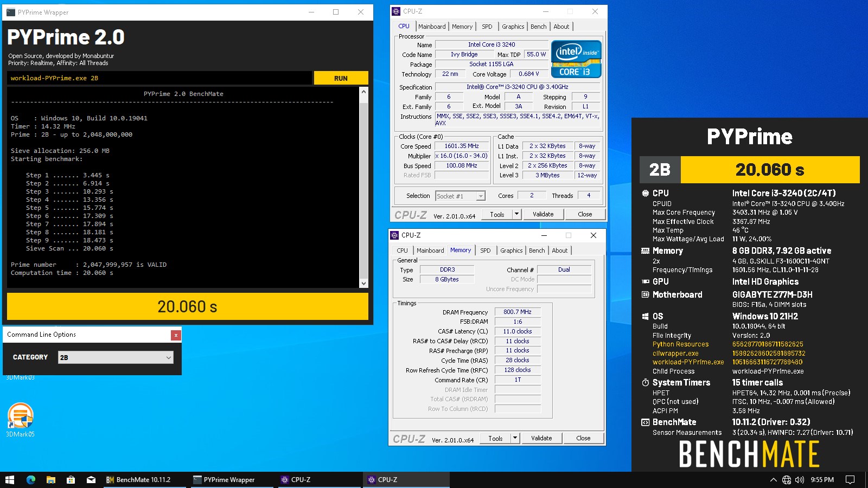Open About tab in lower CPU-Z
868x488 pixels.
coord(560,251)
